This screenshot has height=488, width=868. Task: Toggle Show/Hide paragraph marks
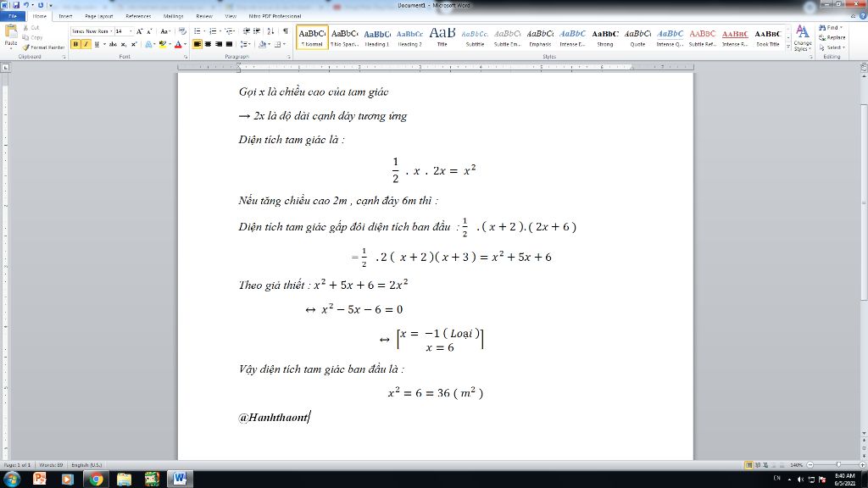click(286, 31)
